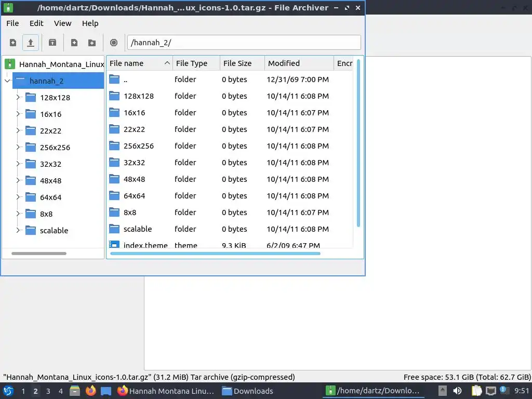Click the network connection tray icon
This screenshot has width=532, height=399.
(490, 391)
